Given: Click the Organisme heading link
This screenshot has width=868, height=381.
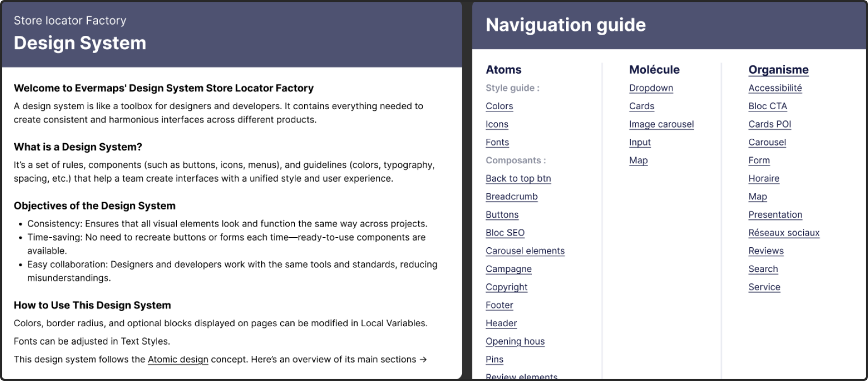Looking at the screenshot, I should coord(779,70).
